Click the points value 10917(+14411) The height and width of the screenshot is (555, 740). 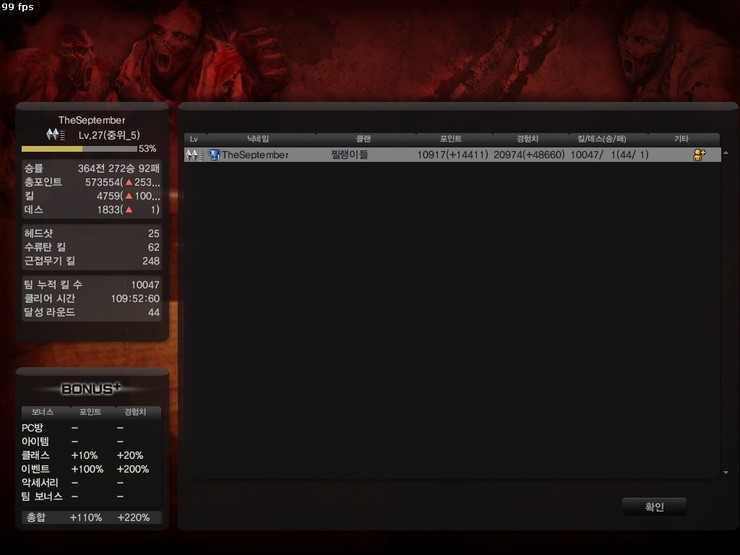(x=453, y=155)
